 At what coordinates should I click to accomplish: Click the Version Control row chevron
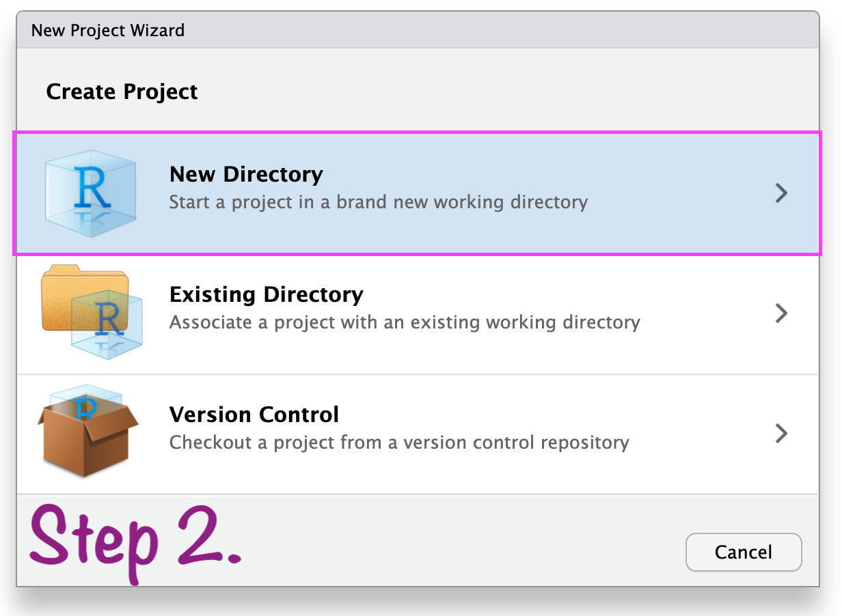(781, 433)
